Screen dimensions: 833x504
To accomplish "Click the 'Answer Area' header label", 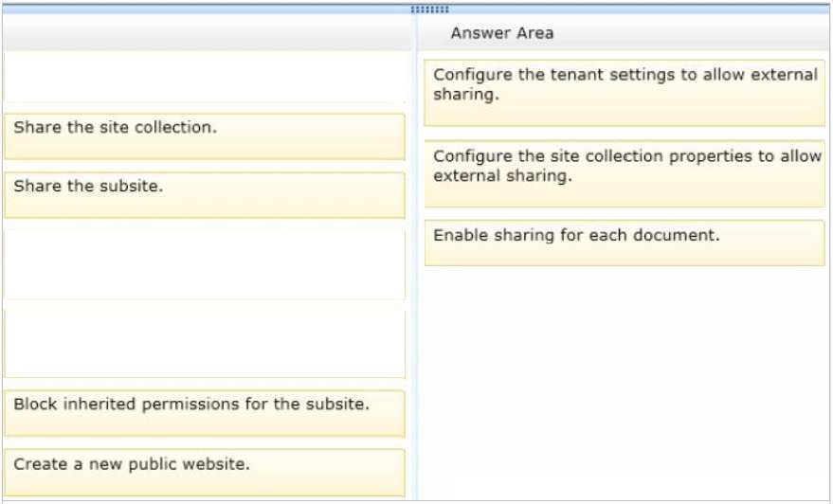I will [502, 33].
